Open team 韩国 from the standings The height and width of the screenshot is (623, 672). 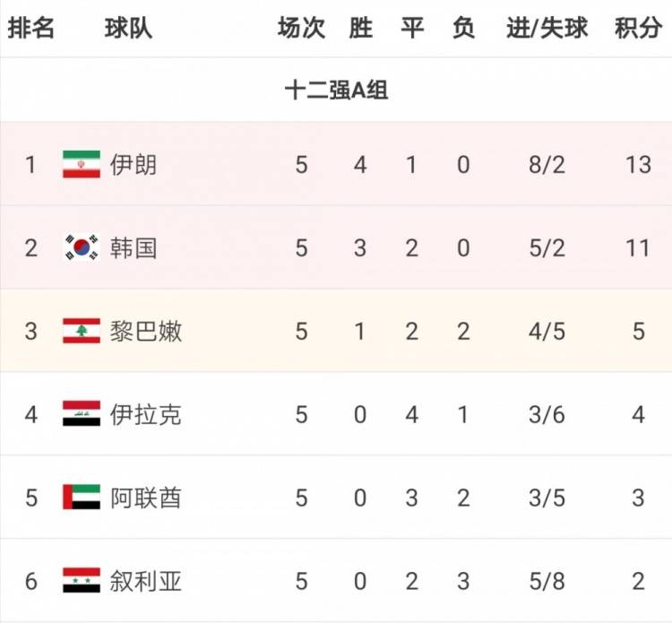click(133, 247)
